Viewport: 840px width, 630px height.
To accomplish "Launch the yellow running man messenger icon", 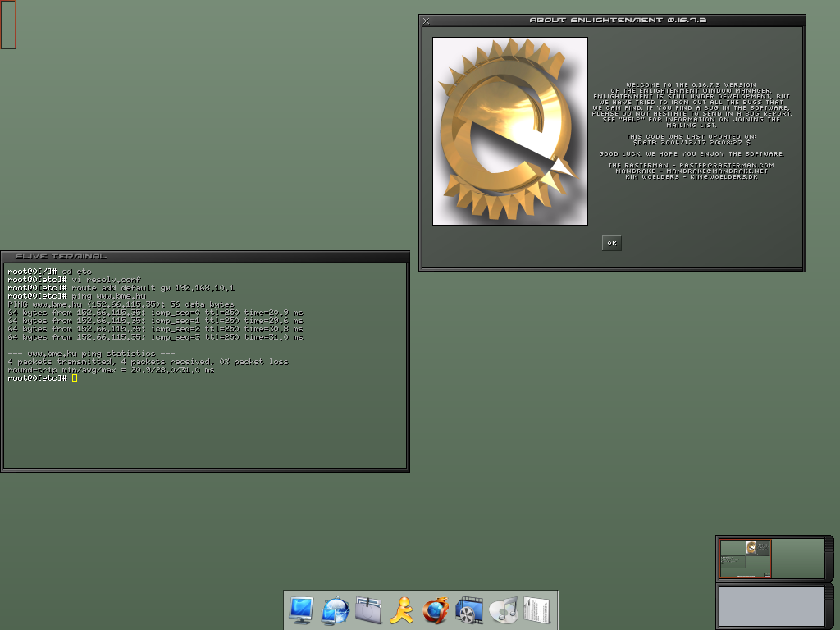I will tap(402, 610).
